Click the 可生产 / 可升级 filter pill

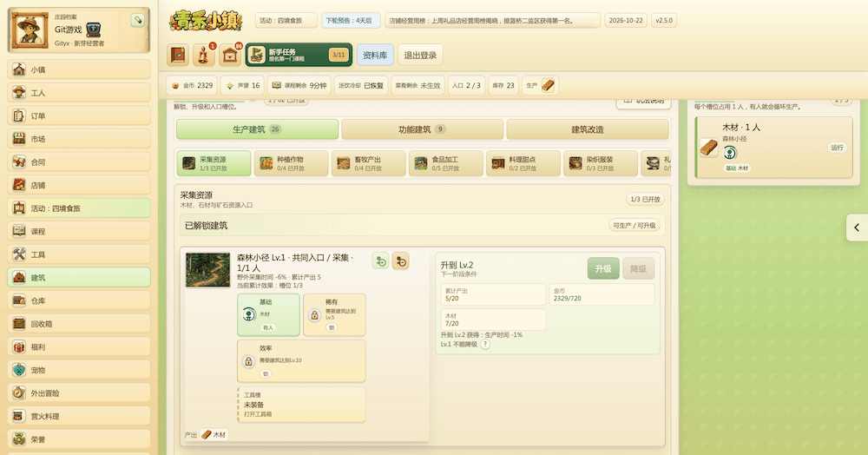click(x=635, y=225)
